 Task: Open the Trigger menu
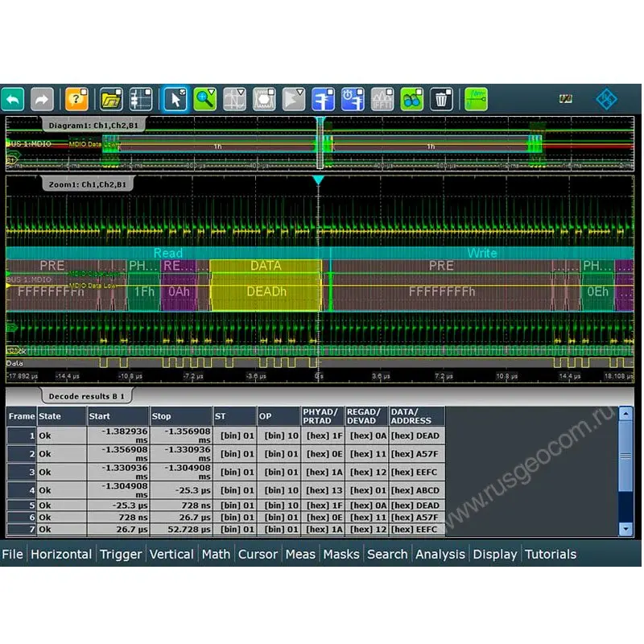click(120, 554)
